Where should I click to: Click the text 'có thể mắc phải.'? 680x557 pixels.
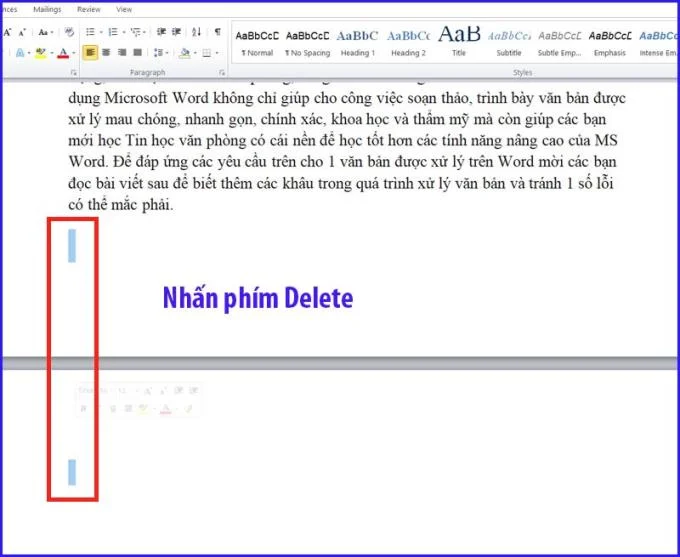[121, 205]
